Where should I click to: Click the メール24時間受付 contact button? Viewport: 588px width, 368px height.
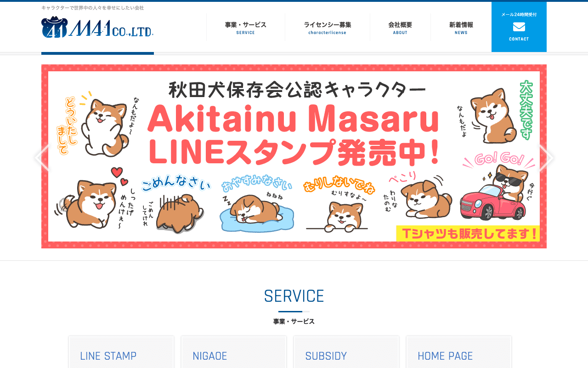coord(519,27)
